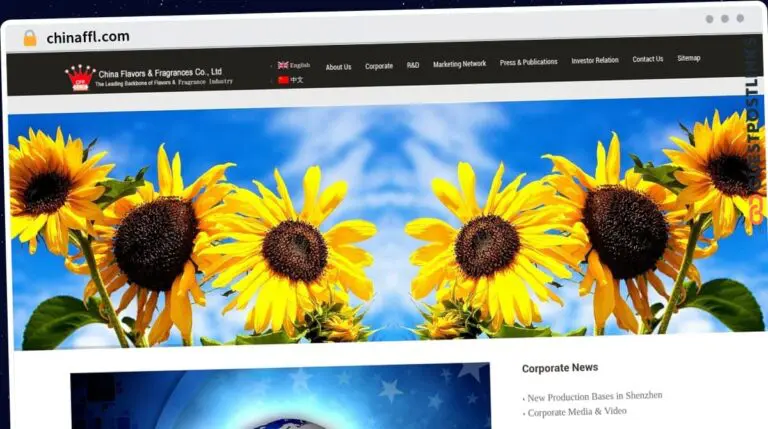The width and height of the screenshot is (768, 429).
Task: Open the Sitemap link
Action: (689, 58)
